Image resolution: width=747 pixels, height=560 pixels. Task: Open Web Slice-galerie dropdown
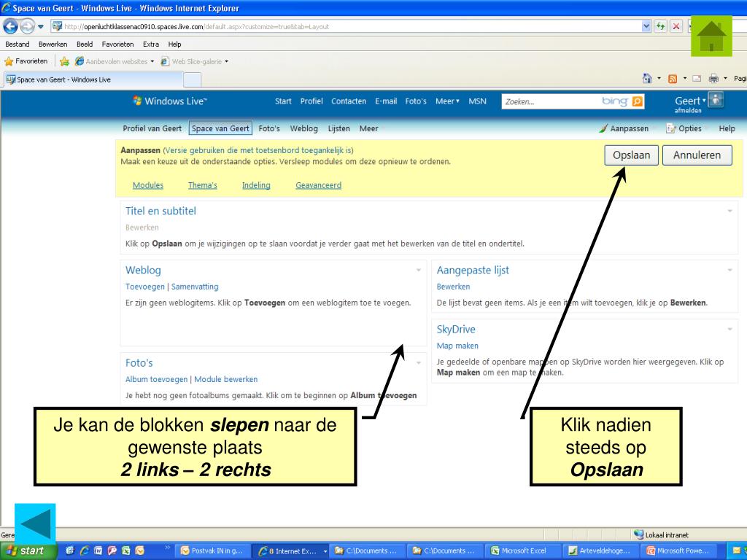coord(194,61)
